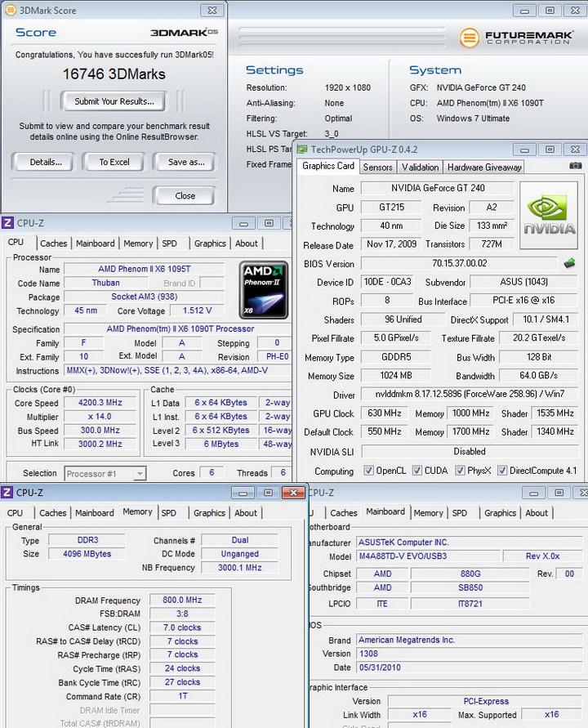Open Graphics tab in CPU-Z mainboard window
This screenshot has width=588, height=728.
tap(500, 512)
